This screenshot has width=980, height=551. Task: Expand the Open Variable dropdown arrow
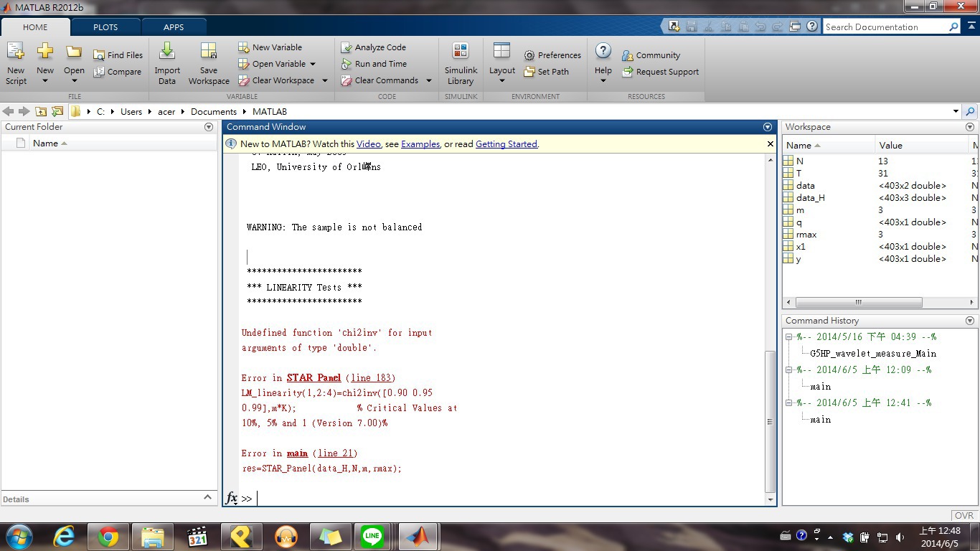click(313, 64)
